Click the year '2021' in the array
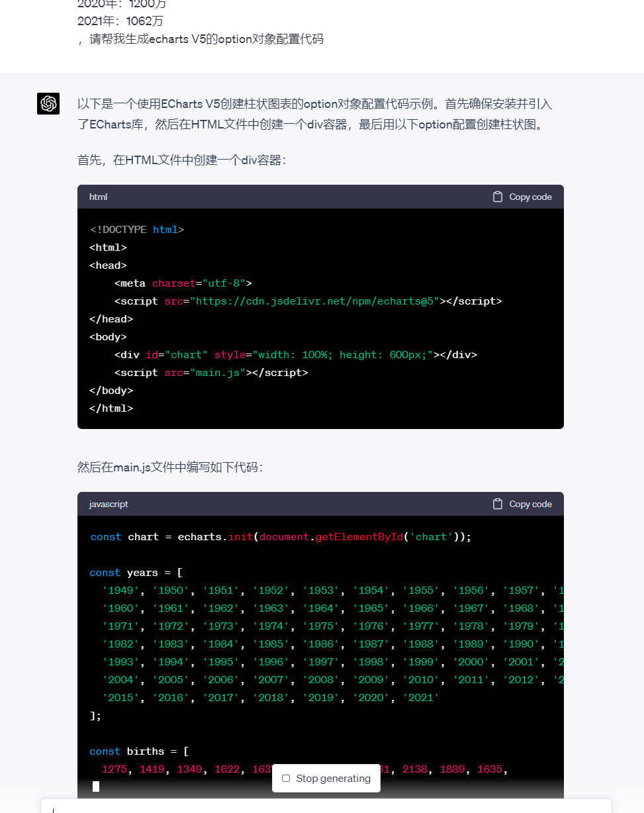This screenshot has height=813, width=644. click(420, 698)
